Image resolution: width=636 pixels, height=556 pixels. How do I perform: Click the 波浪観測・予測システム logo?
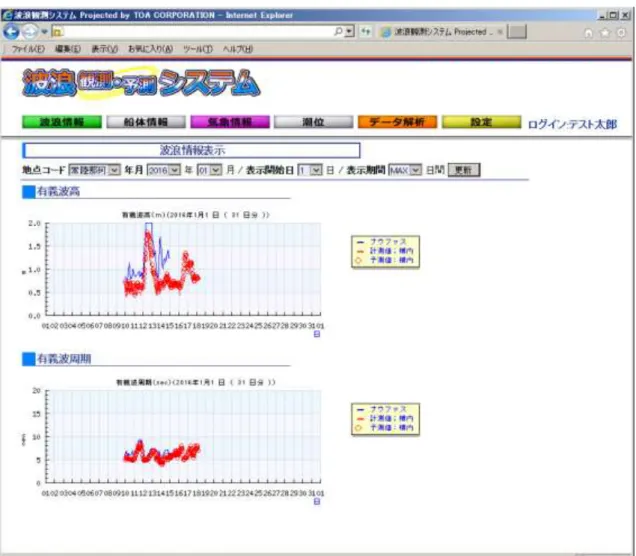(x=141, y=82)
